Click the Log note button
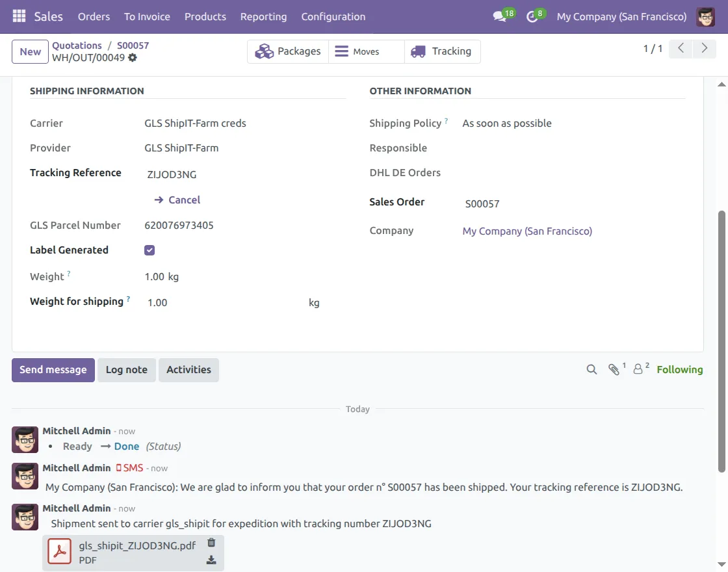The image size is (728, 572). 126,370
